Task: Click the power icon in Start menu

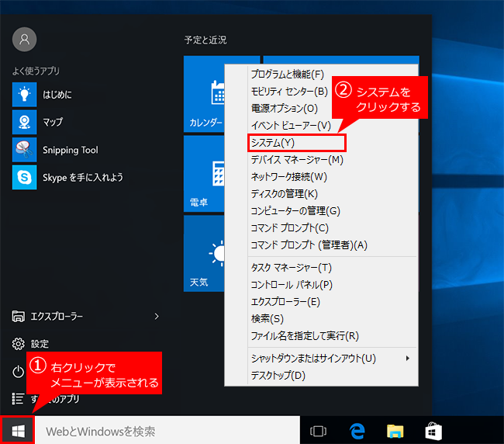Action: (18, 372)
